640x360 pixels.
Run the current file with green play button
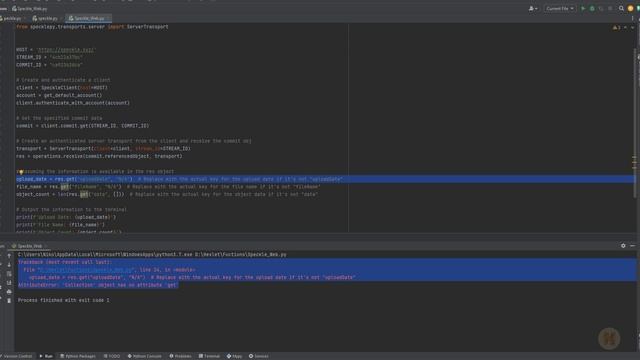click(583, 9)
